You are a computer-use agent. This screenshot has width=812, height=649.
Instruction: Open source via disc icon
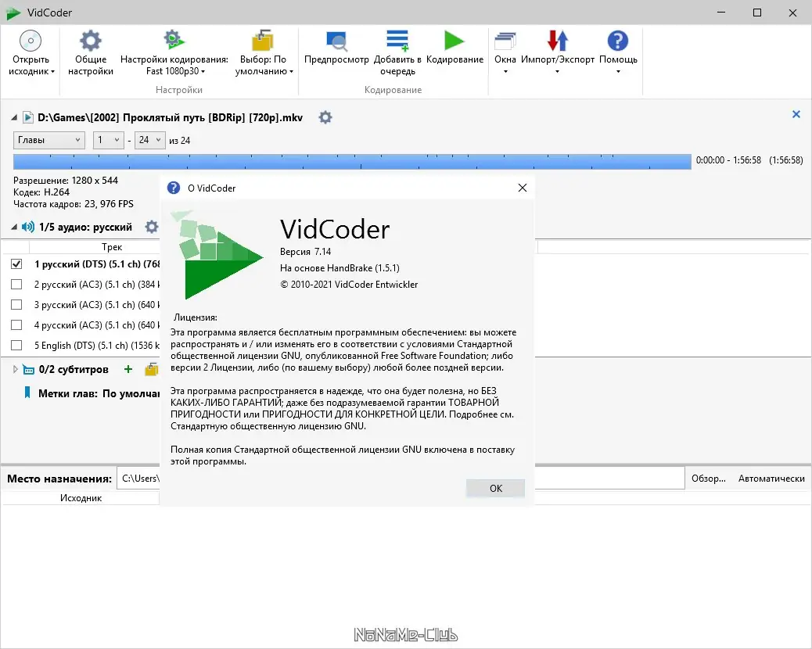click(31, 41)
